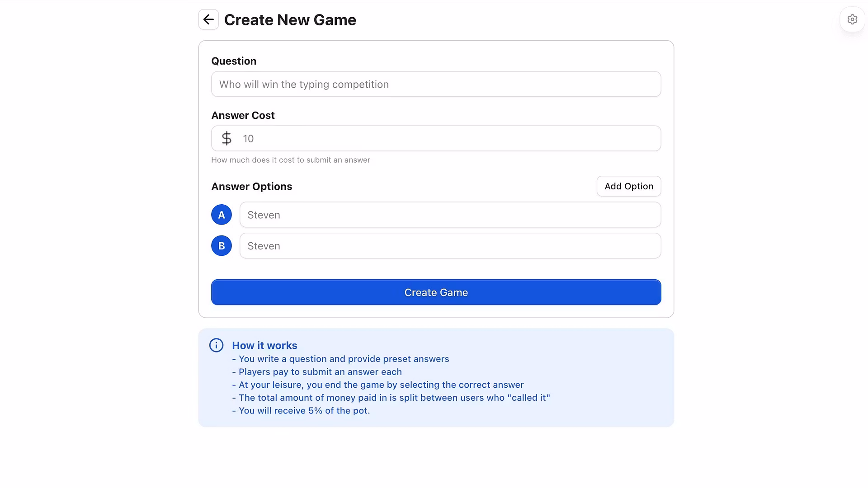Submit with the Create Game button
Screen dimensions: 868x488
[x=436, y=292]
